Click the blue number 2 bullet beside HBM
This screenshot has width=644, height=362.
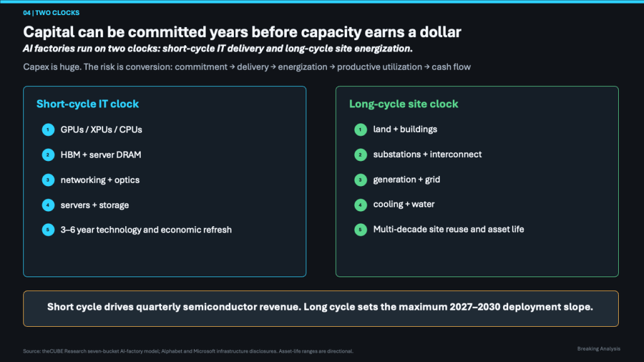48,155
